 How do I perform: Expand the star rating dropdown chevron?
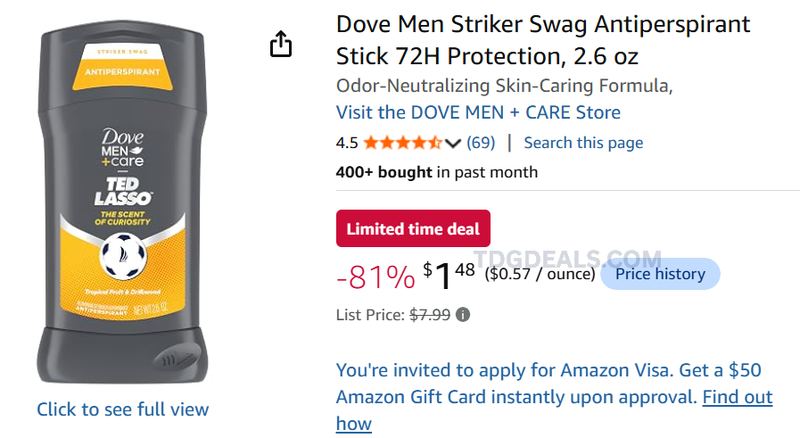point(453,143)
